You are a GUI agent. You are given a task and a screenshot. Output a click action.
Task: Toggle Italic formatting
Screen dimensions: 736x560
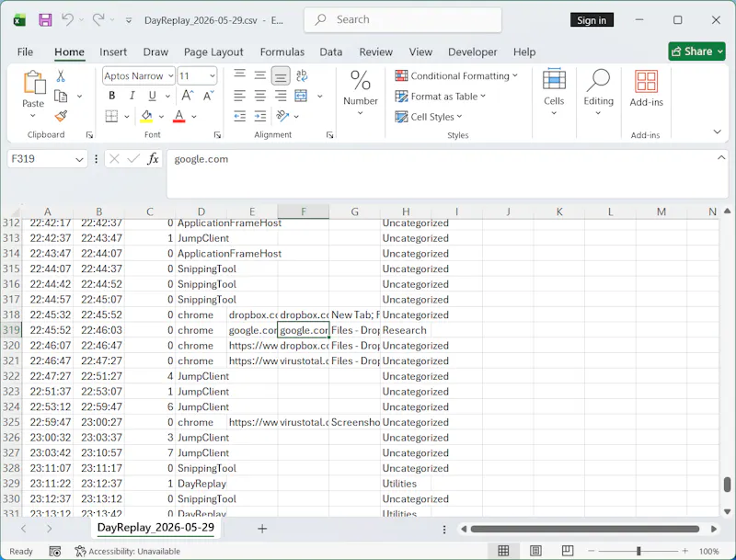point(132,96)
